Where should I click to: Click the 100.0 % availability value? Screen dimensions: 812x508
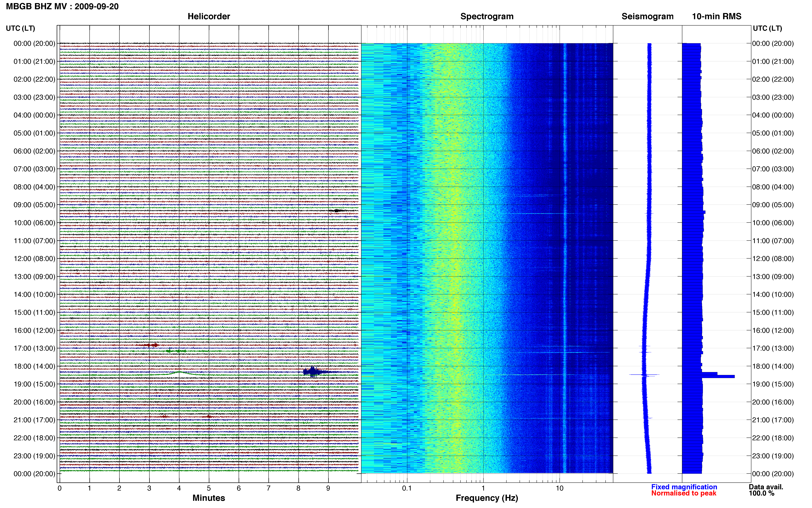coord(762,493)
